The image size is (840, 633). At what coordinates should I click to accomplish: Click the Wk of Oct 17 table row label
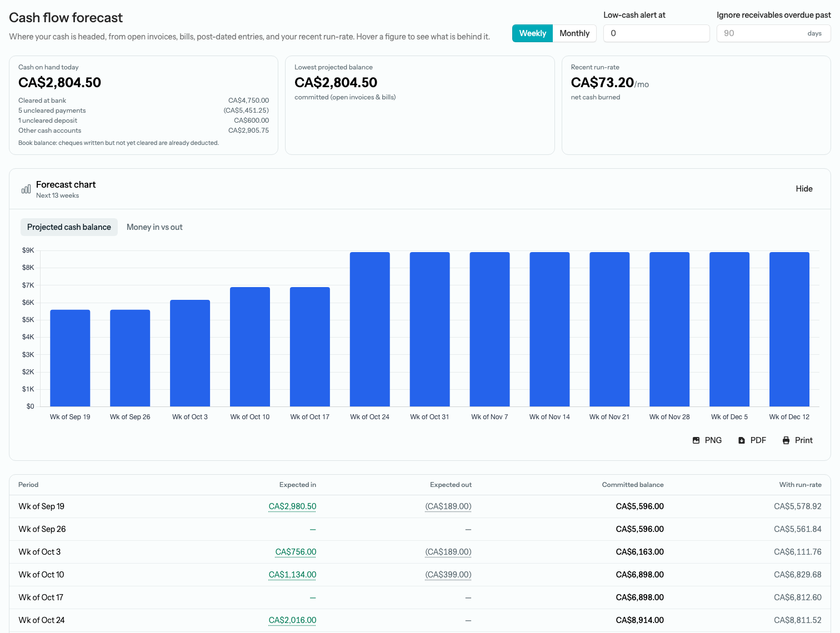[41, 597]
